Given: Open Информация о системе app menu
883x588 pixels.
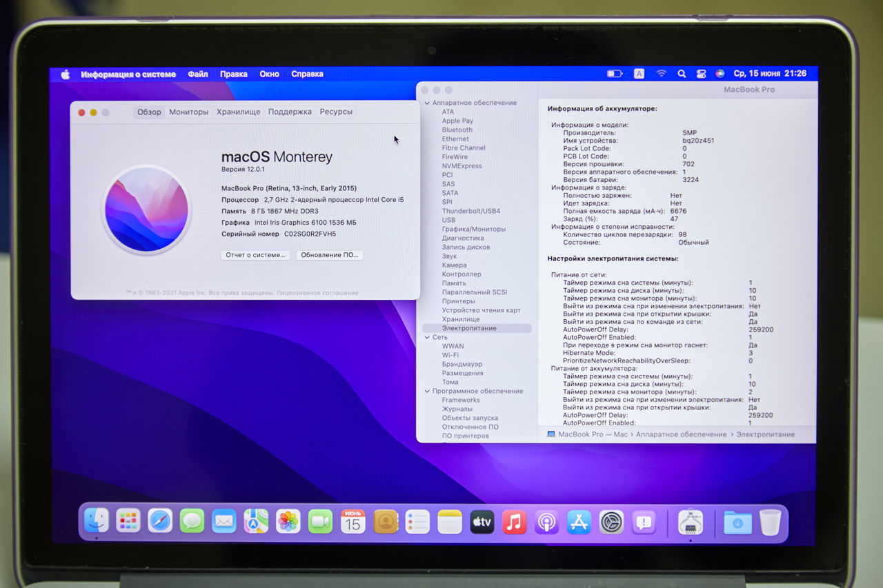Looking at the screenshot, I should 128,74.
